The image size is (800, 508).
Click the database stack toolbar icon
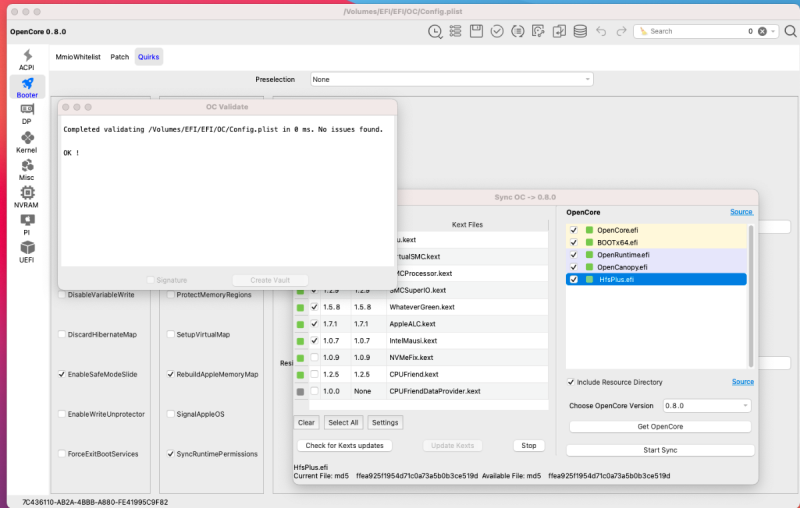click(x=580, y=32)
